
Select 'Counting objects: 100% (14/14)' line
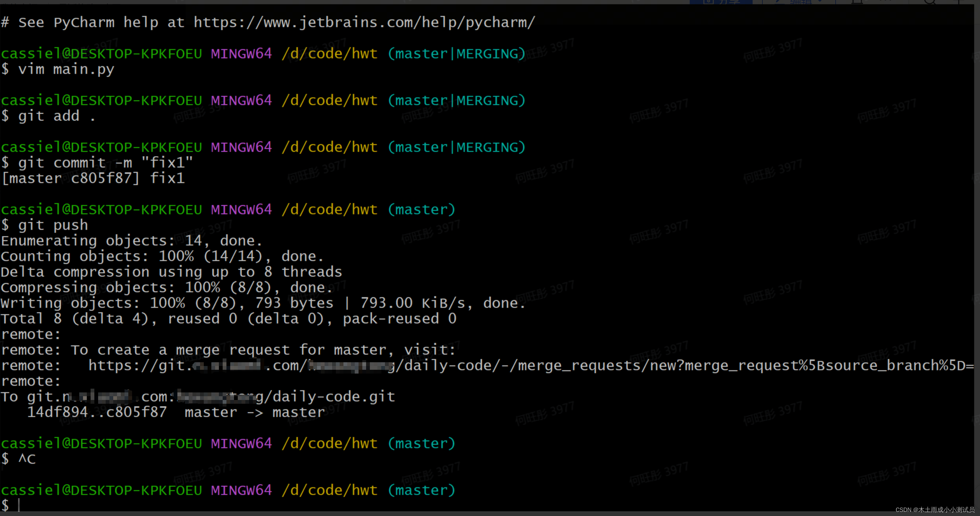coord(162,256)
